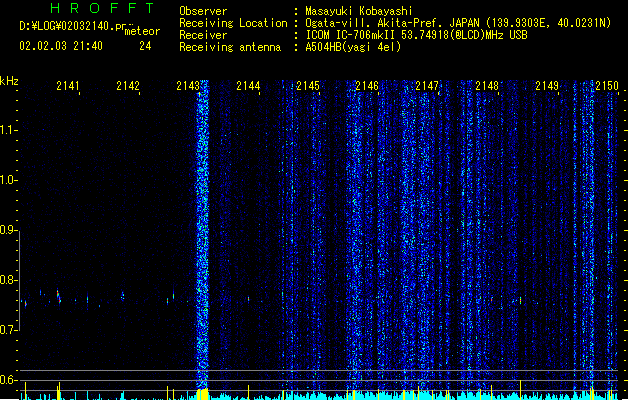Screen dimensions: 629x400
Task: Click the Receiver label
Action: pyautogui.click(x=203, y=35)
